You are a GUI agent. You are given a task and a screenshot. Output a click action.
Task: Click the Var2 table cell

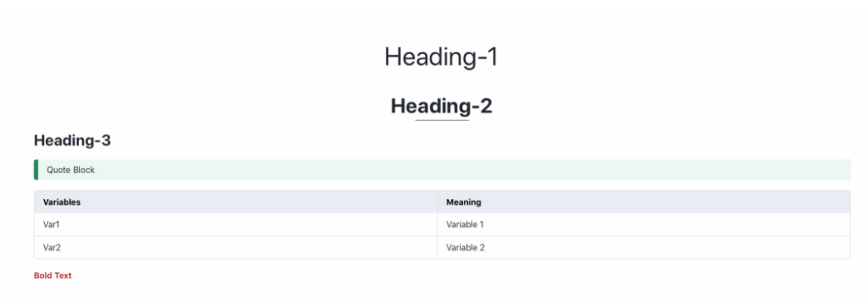point(235,247)
